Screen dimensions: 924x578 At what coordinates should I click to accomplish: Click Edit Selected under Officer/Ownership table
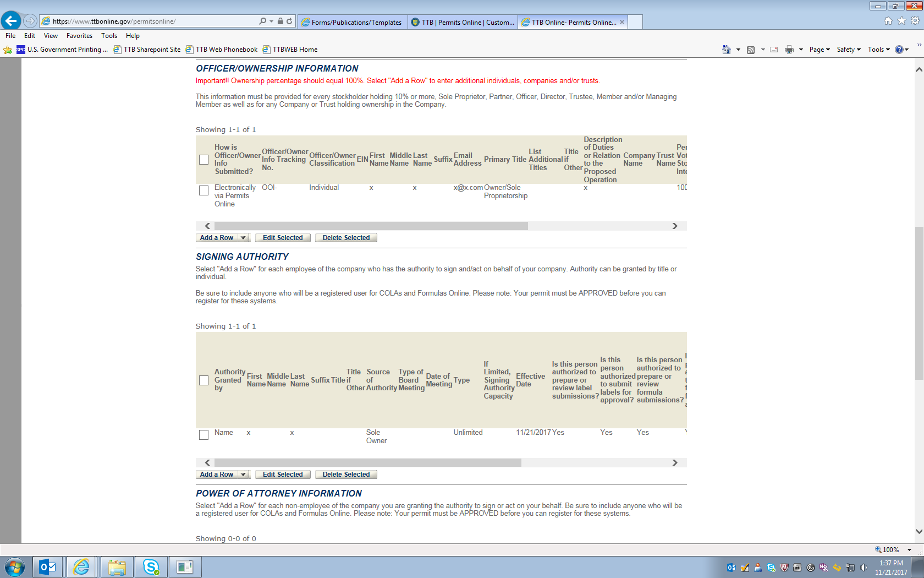[x=283, y=238]
